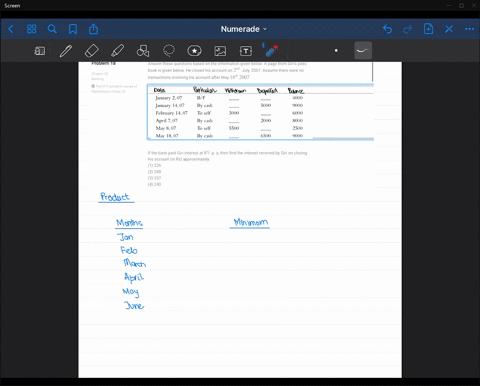Viewport: 480px width, 386px height.
Task: Select the Image insert tool
Action: 220,51
